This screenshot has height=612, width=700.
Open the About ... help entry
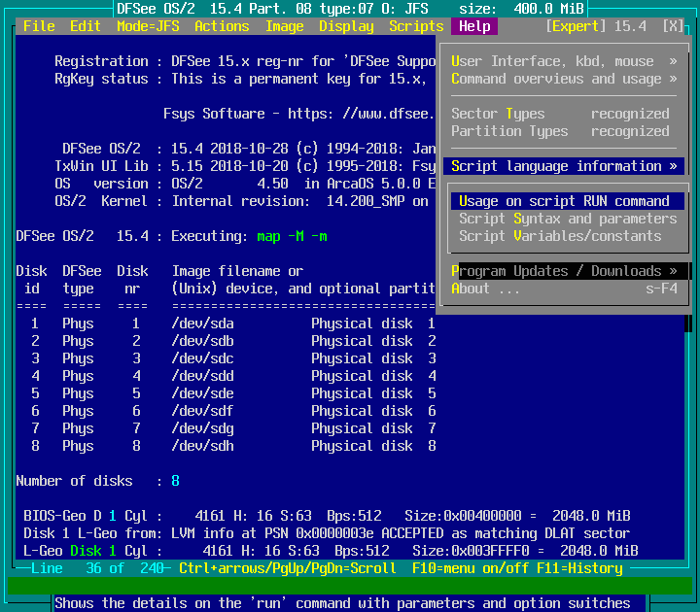(x=564, y=289)
